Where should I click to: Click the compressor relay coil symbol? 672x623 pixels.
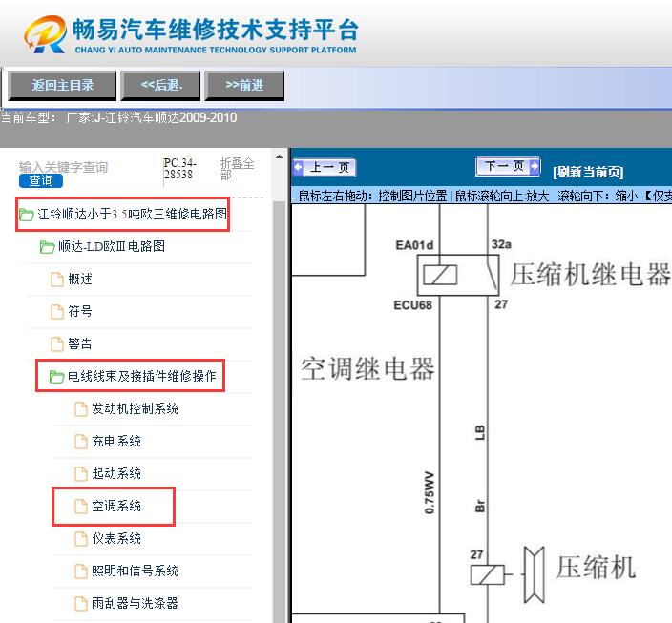tap(440, 275)
